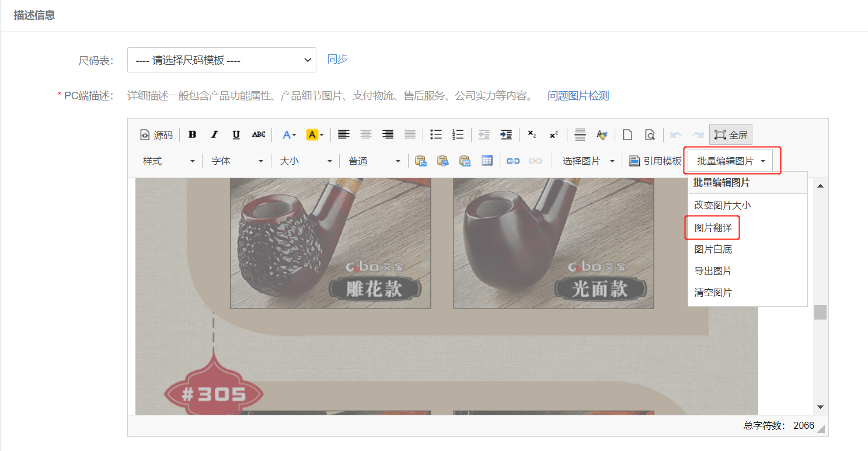Insert a bulleted list
The image size is (868, 451).
coord(436,135)
